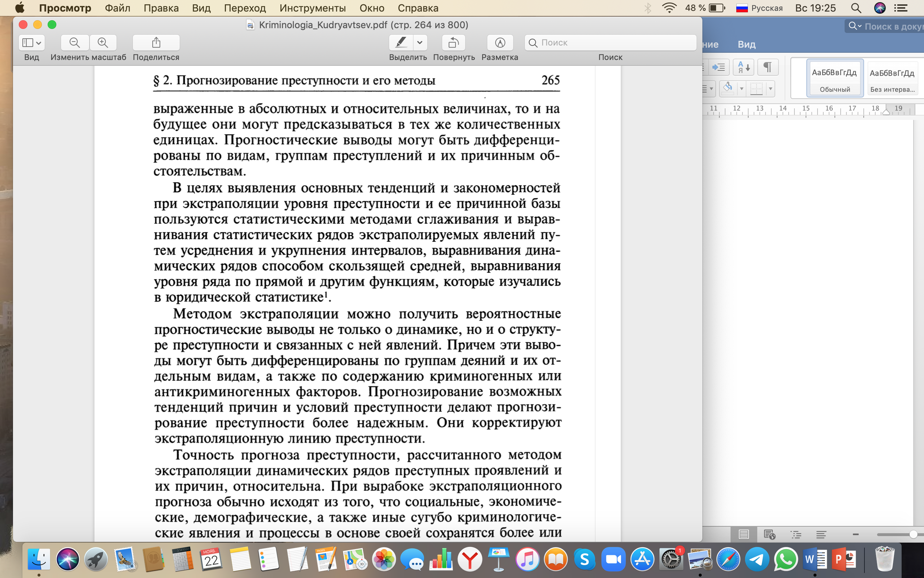Toggle paragraph marks in Word
This screenshot has height=578, width=924.
coord(767,68)
